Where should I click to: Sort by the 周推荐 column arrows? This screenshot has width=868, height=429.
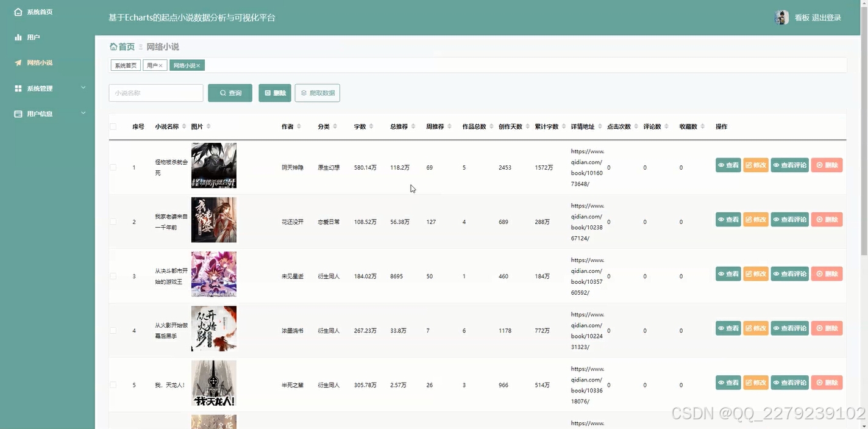click(449, 126)
